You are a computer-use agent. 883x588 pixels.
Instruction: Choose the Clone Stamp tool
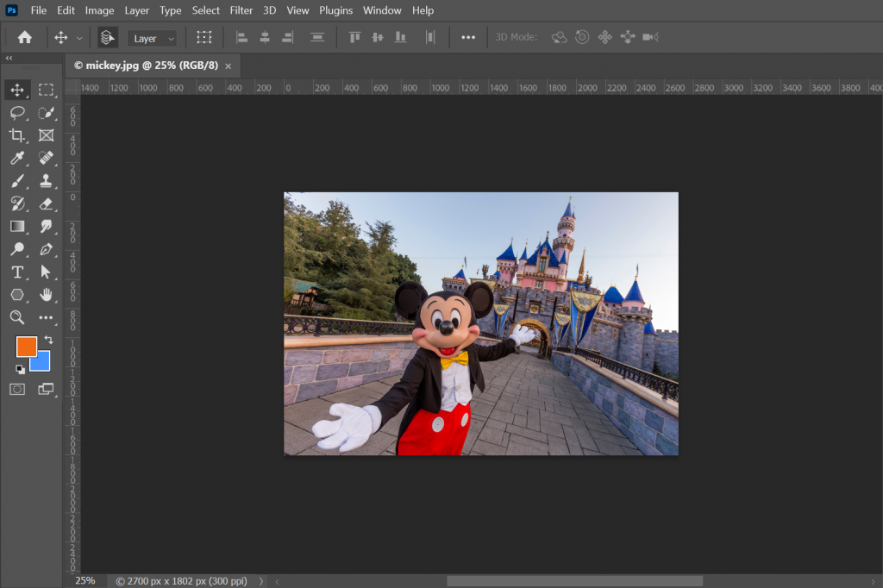tap(46, 181)
